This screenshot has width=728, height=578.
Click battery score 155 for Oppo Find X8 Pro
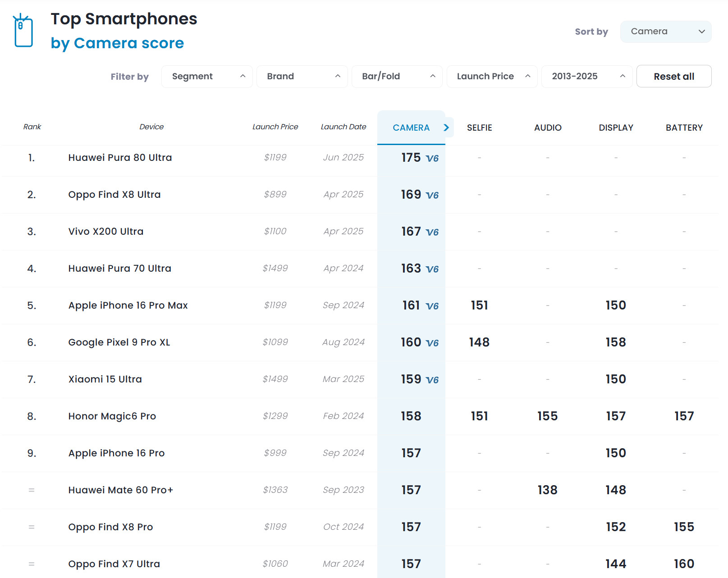click(x=684, y=527)
